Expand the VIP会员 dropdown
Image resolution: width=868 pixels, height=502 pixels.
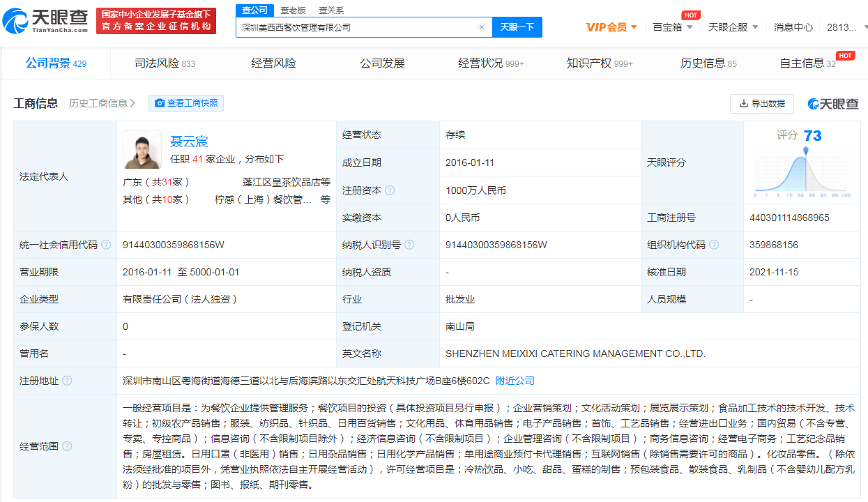(x=609, y=26)
